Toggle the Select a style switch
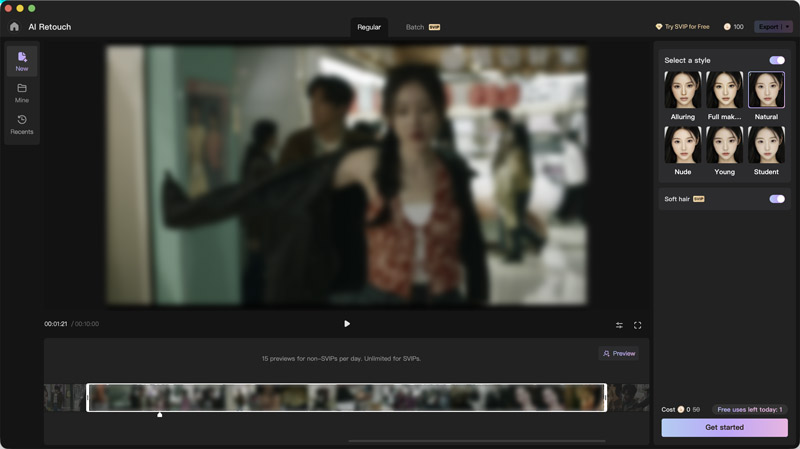 [x=776, y=60]
